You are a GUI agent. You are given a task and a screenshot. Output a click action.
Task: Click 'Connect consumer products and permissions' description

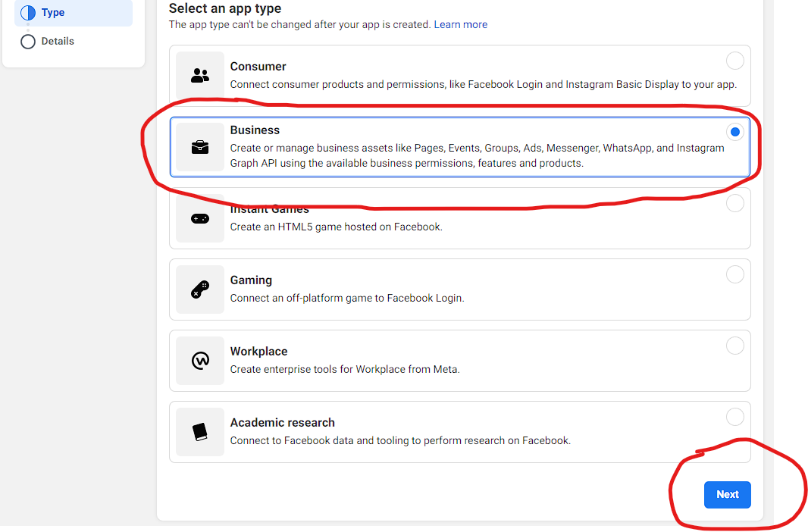(x=484, y=84)
